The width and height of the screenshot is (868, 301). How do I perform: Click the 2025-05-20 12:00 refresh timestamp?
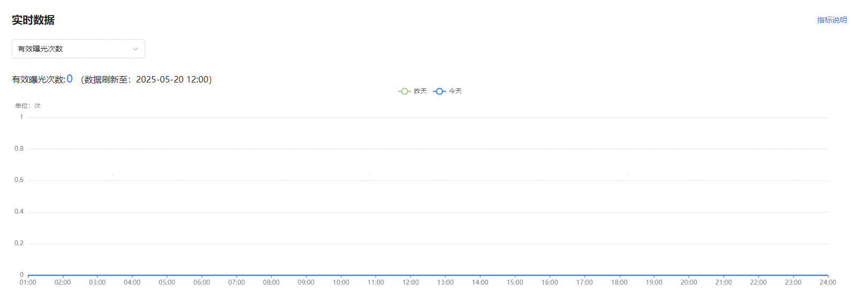tap(172, 79)
